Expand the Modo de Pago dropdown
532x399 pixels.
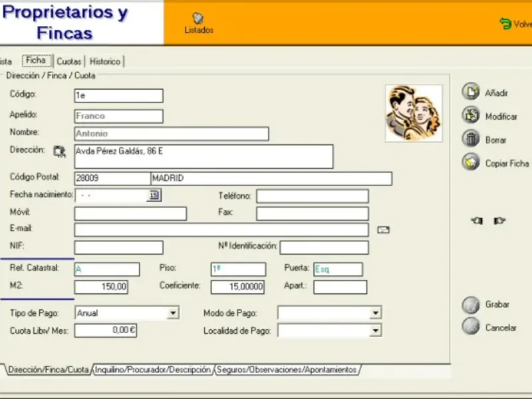click(x=375, y=313)
